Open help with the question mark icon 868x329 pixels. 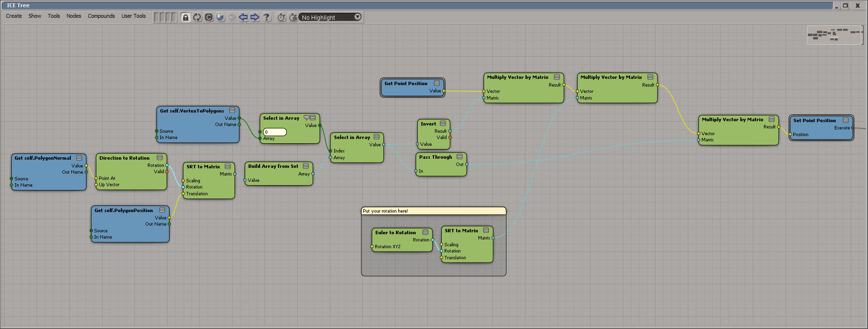tap(266, 17)
